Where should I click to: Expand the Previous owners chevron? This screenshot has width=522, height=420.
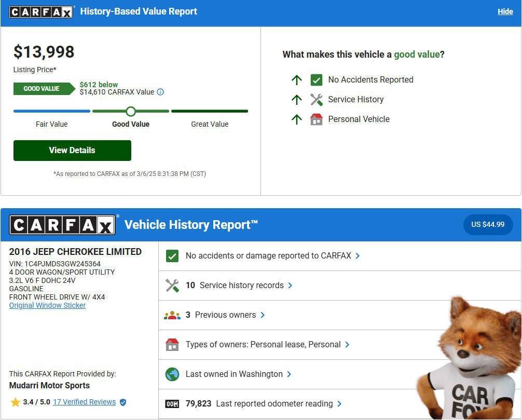click(263, 315)
